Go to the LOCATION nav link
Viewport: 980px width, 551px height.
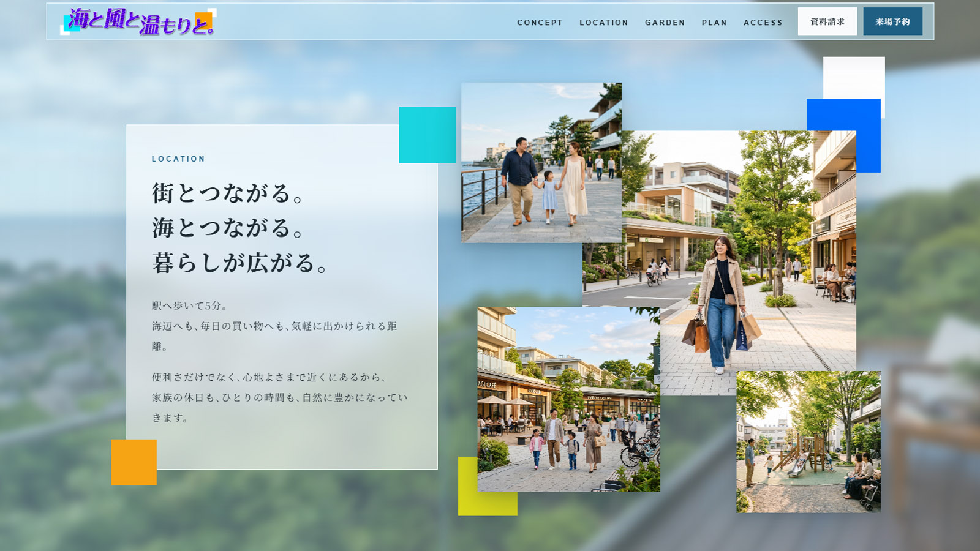pyautogui.click(x=604, y=23)
